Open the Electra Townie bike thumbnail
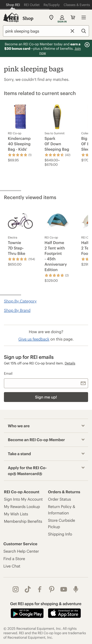Screen dimensions: 92x644 (20, 221)
